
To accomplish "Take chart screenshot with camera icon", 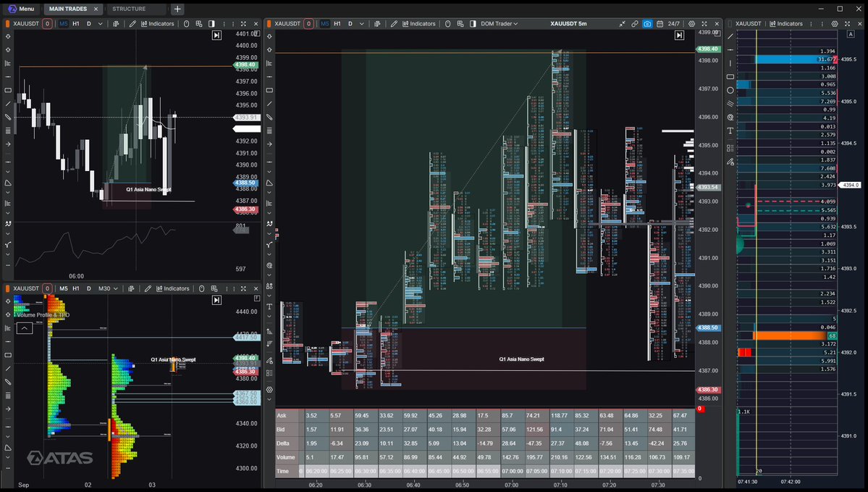I will pyautogui.click(x=647, y=24).
